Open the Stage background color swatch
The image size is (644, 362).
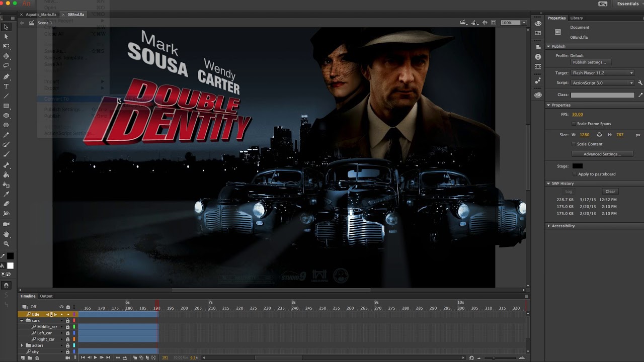pos(577,166)
